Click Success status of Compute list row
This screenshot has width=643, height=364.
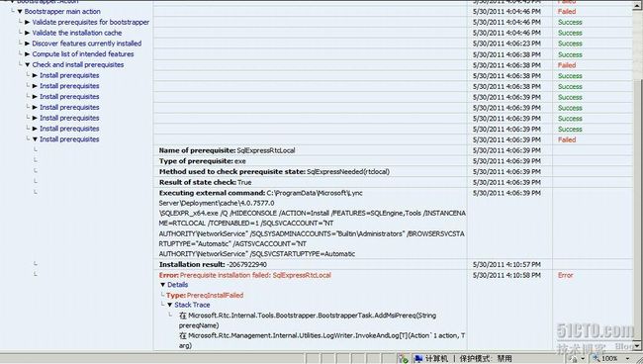tap(570, 54)
